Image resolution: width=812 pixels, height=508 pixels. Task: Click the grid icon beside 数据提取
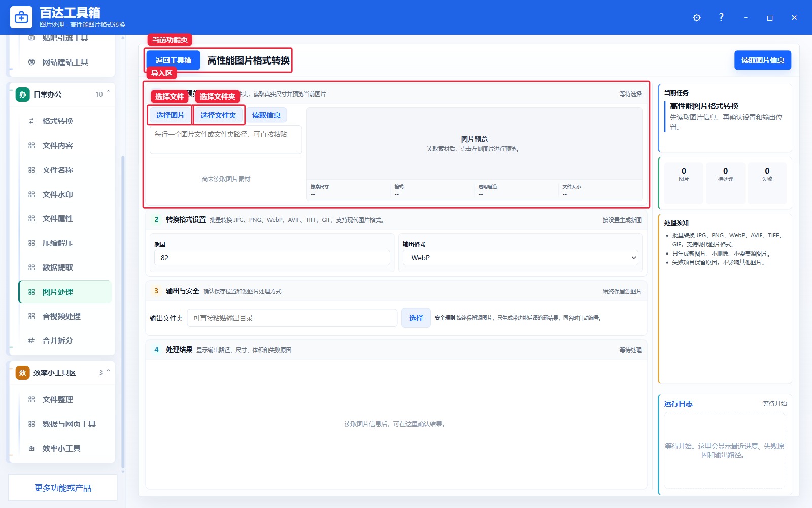31,267
